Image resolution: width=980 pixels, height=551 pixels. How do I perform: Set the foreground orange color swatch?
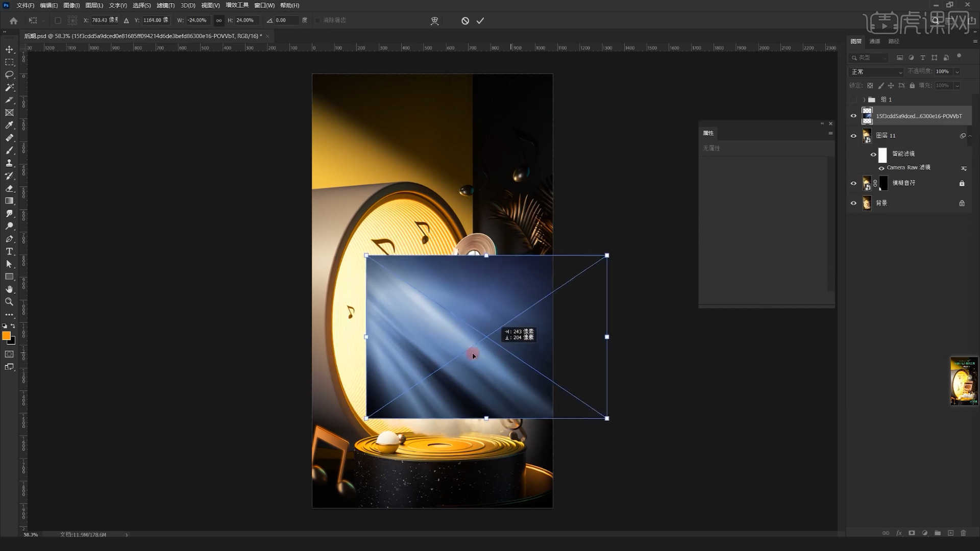[6, 335]
